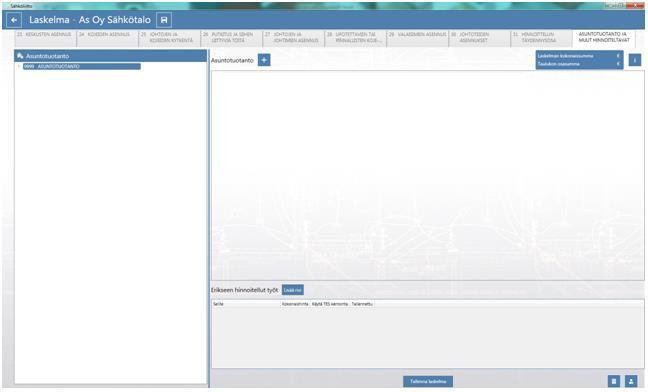Select 9999 ASUNTOTUOTANTO tree item

coord(81,67)
